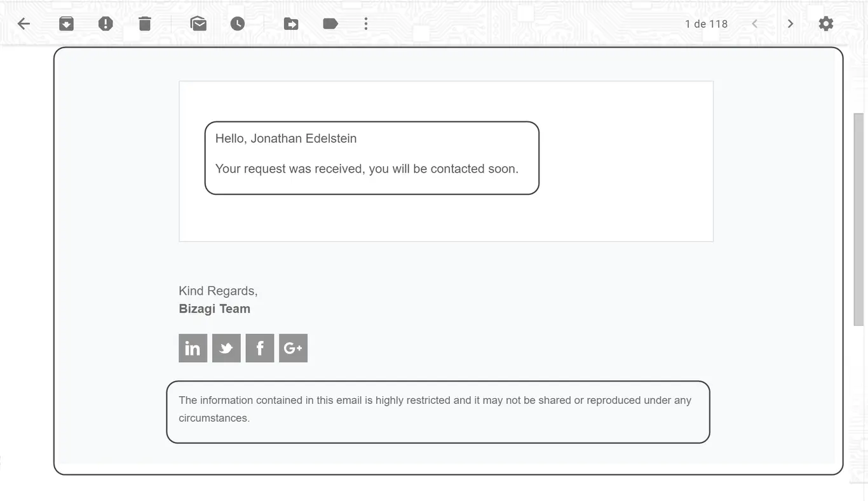Screen dimensions: 868x501
Task: Click the 'Hello, Jonathan Edelstein' greeting
Action: pyautogui.click(x=286, y=138)
